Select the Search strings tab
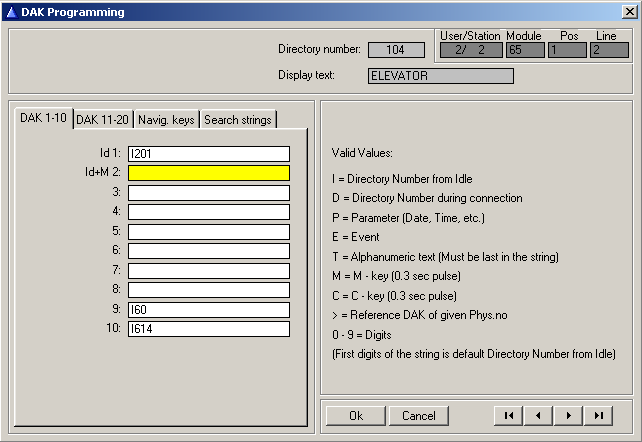This screenshot has height=442, width=642. point(237,120)
